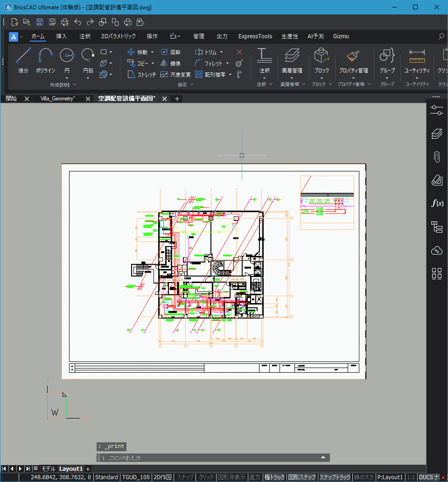This screenshot has height=482, width=448.
Task: Open the トリム (Trim) dropdown
Action: coord(221,52)
